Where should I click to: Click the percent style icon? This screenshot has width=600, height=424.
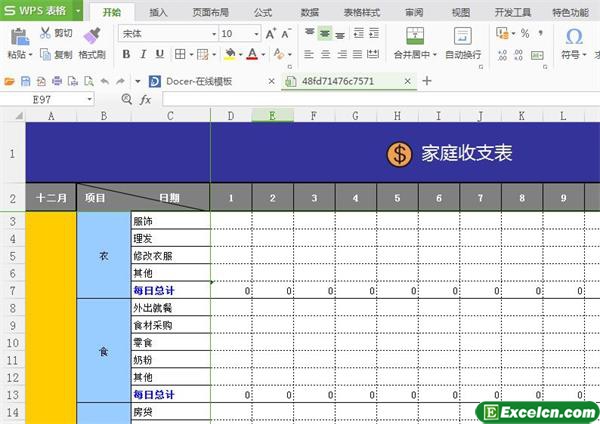[x=525, y=33]
